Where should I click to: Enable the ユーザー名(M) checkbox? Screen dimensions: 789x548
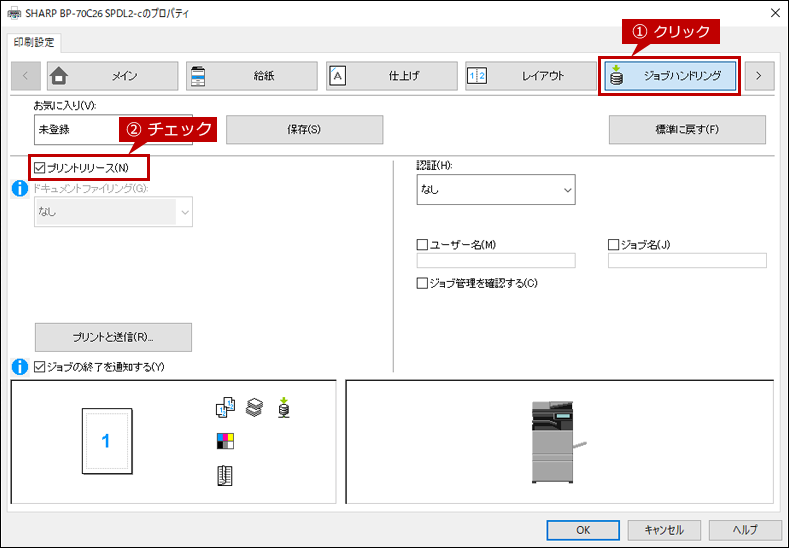tap(422, 245)
